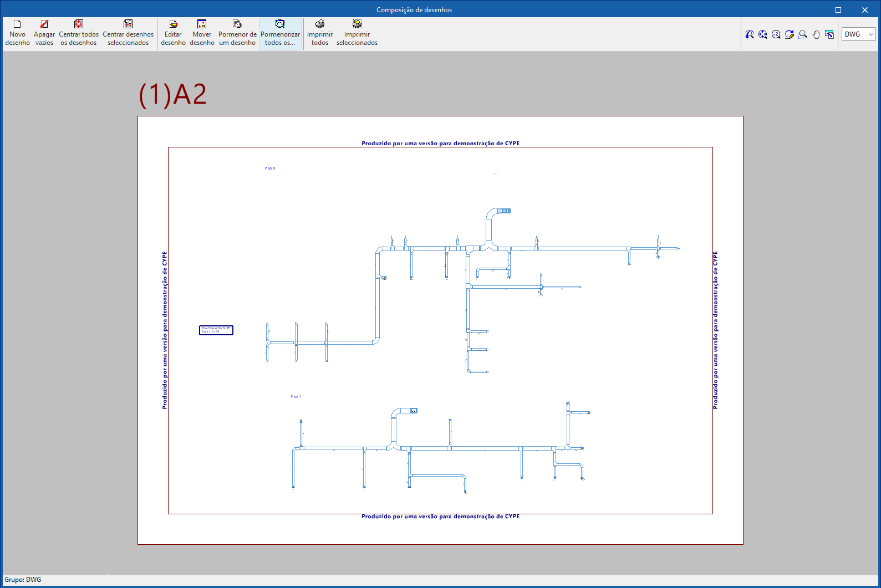Open Editar desenho tool

click(173, 33)
